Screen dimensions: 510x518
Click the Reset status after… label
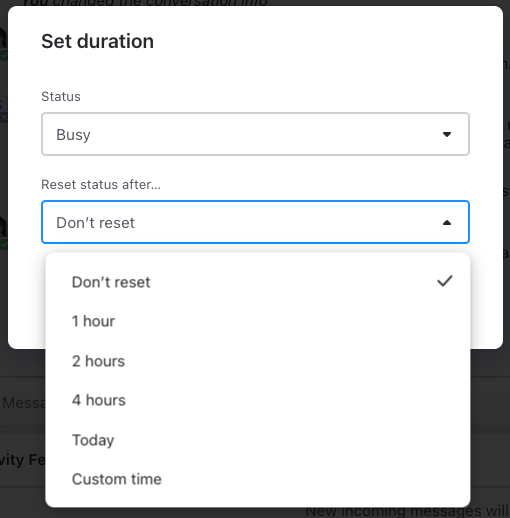tap(101, 184)
